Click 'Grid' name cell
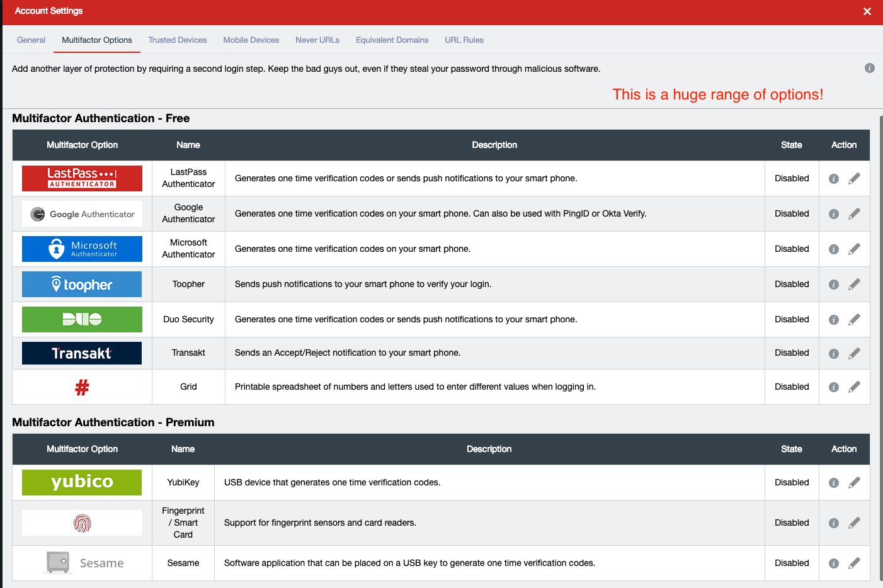The width and height of the screenshot is (883, 588). 188,387
